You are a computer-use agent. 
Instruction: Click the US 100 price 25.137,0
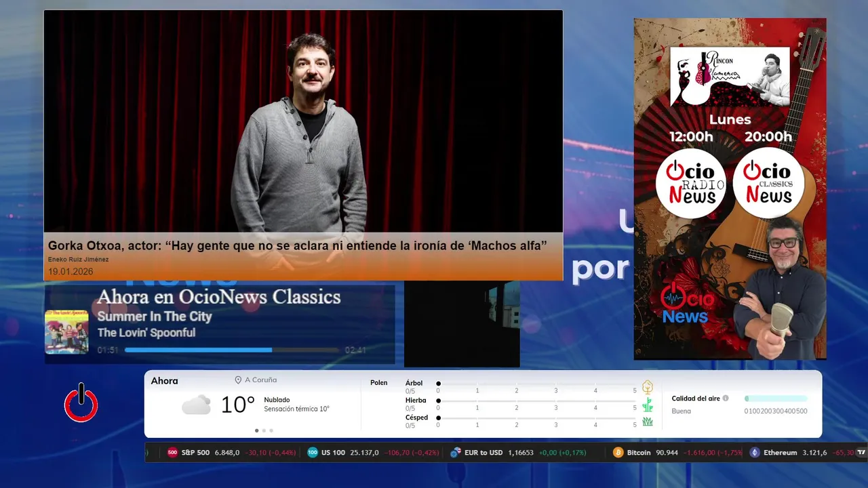click(x=364, y=452)
